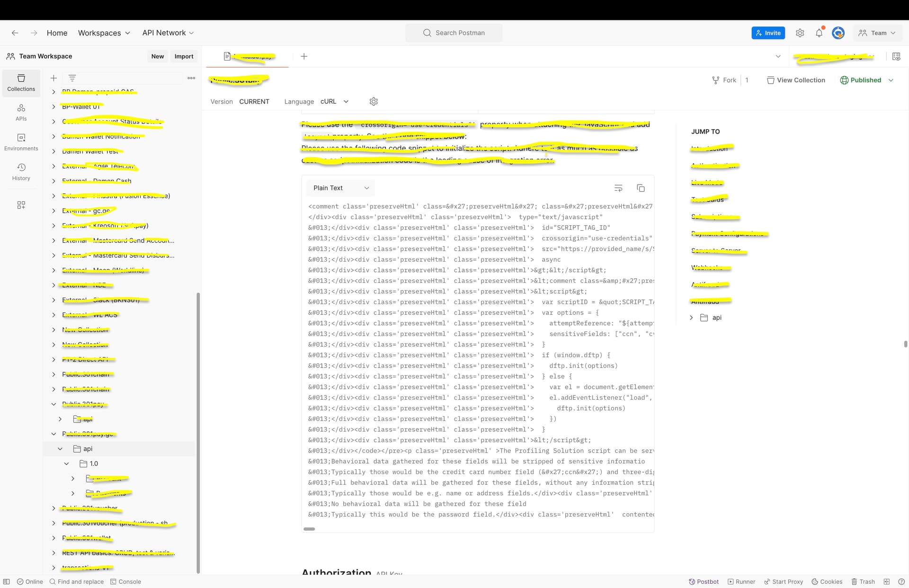Click View Collection

point(796,80)
